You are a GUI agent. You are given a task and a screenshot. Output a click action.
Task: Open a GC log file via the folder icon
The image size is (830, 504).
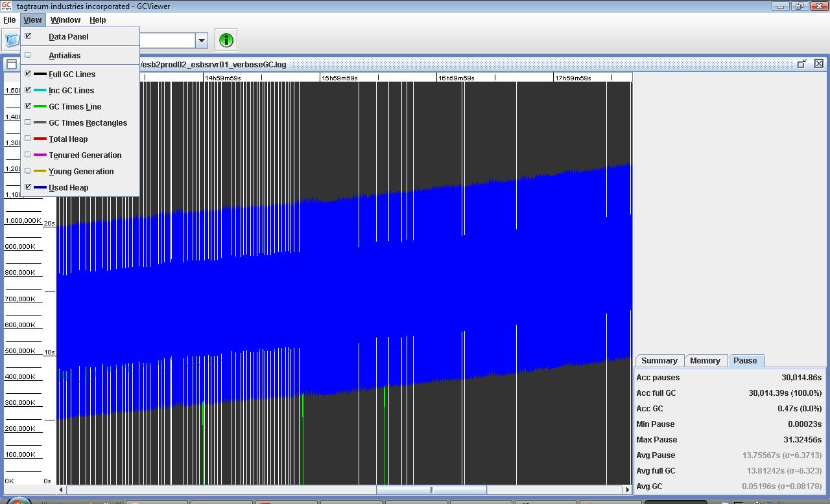[10, 40]
